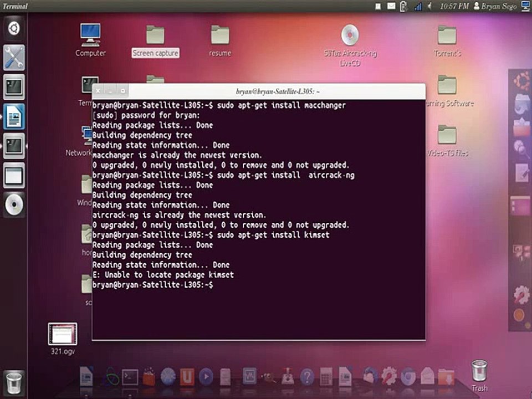Screen dimensions: 532x399
Task: Select the Screen capture folder
Action: click(155, 42)
